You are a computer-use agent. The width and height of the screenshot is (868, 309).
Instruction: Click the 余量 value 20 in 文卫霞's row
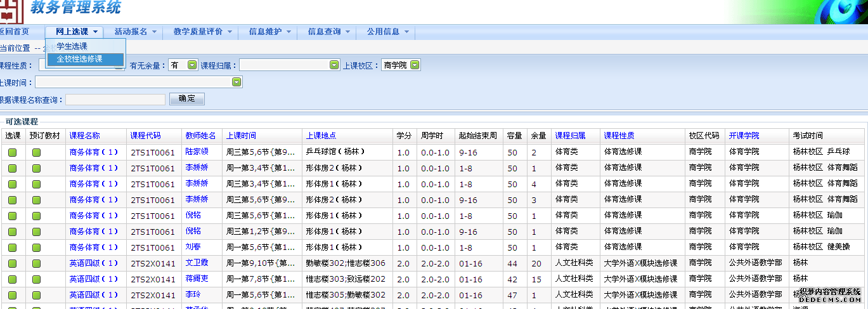point(536,263)
